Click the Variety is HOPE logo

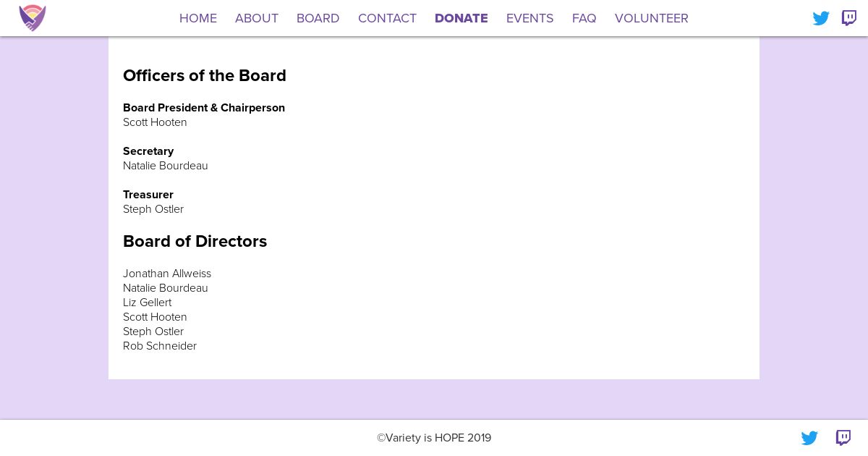click(x=33, y=18)
